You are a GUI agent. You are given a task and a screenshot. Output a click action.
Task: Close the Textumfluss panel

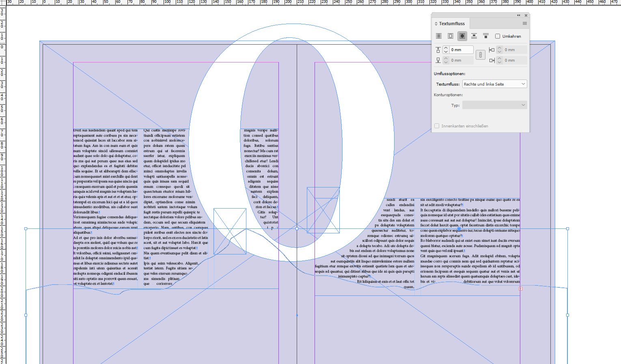(526, 15)
